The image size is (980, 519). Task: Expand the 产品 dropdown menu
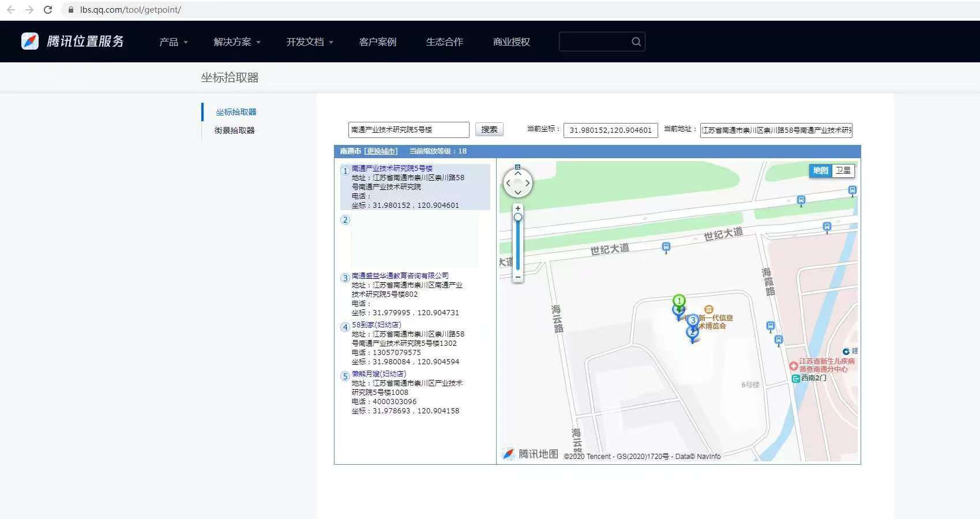[x=173, y=42]
